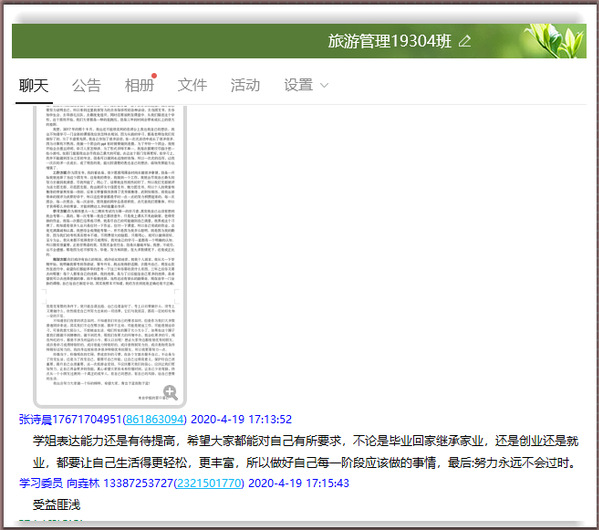Open the shared document image thumbnail
Screen dimensions: 599x530
[110, 255]
